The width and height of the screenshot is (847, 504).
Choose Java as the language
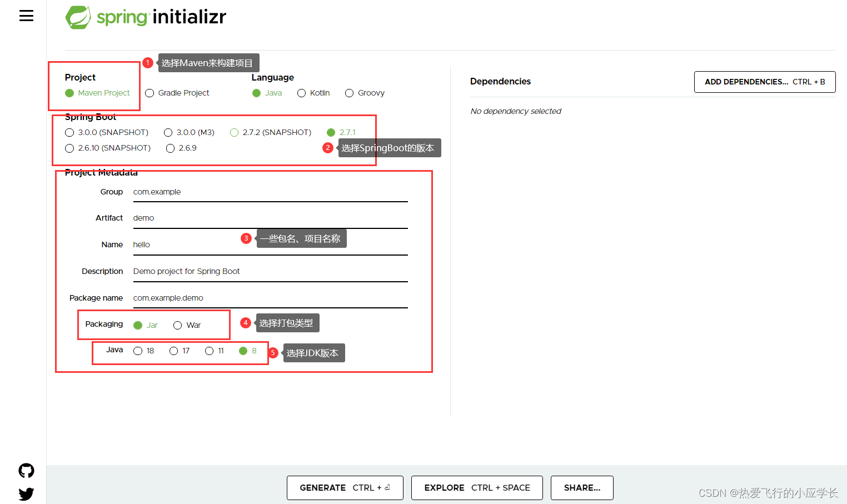click(x=267, y=93)
